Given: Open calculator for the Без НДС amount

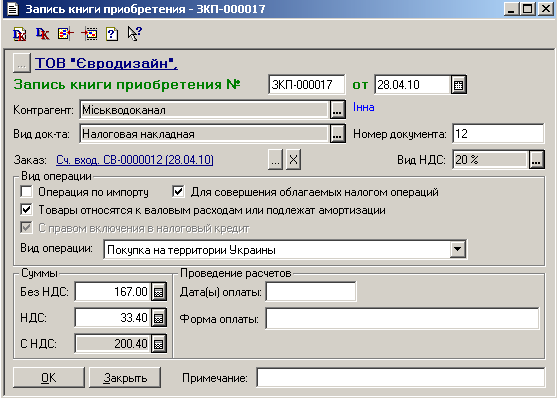Looking at the screenshot, I should 159,292.
